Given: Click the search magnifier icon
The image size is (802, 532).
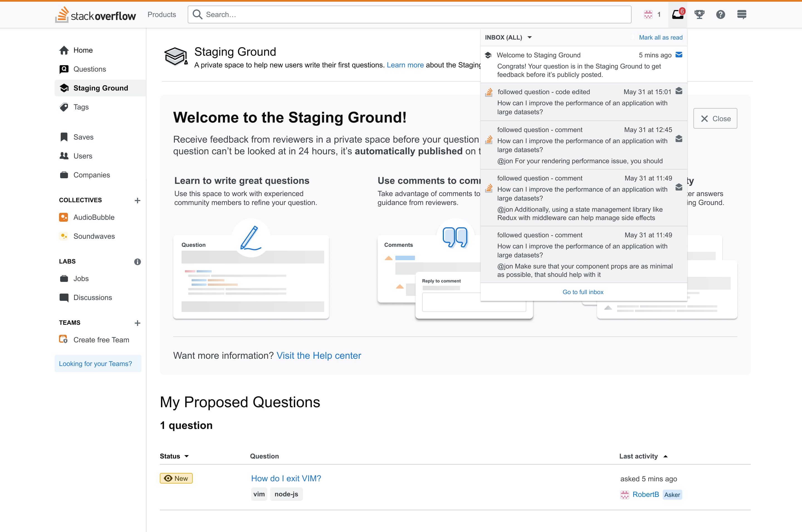Looking at the screenshot, I should click(x=197, y=14).
